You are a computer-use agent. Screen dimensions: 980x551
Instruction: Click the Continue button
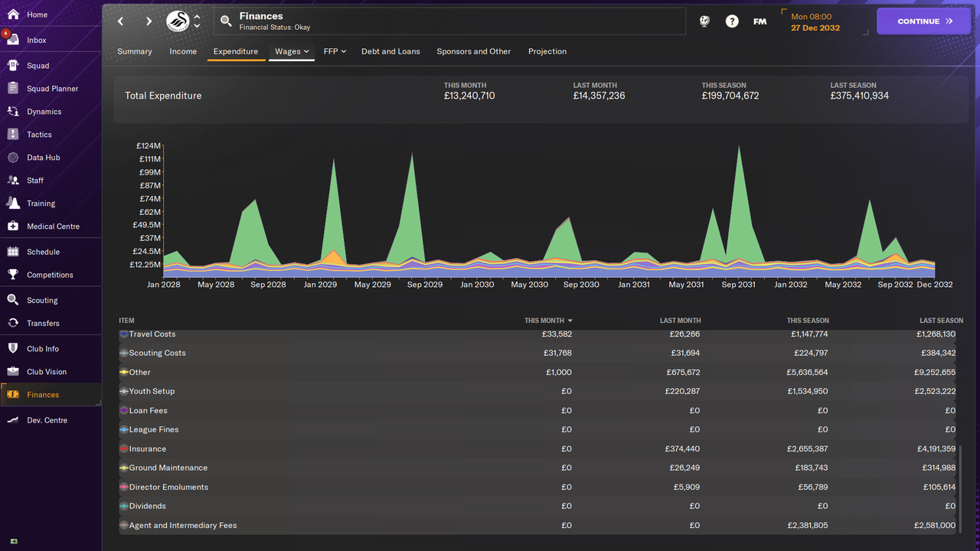[x=924, y=21]
